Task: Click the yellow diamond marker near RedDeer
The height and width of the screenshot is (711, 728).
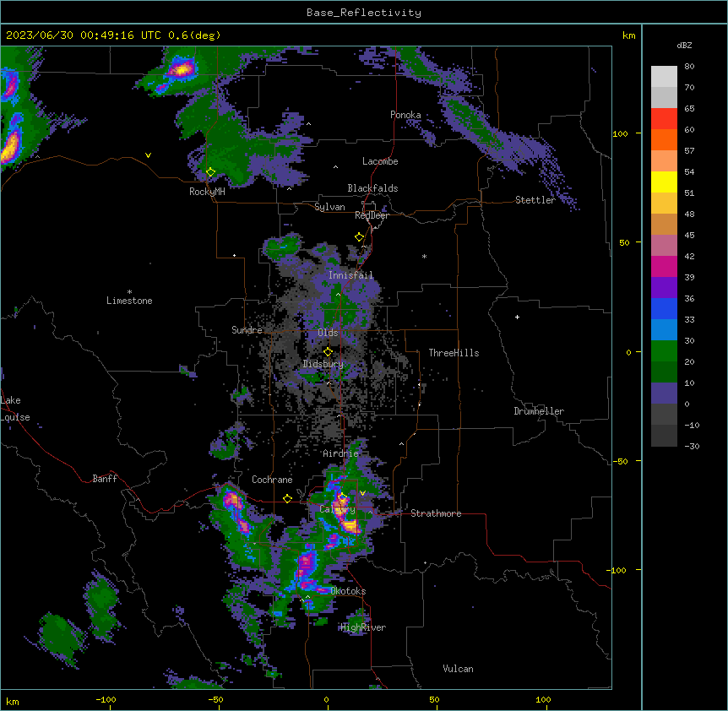Action: pos(359,237)
